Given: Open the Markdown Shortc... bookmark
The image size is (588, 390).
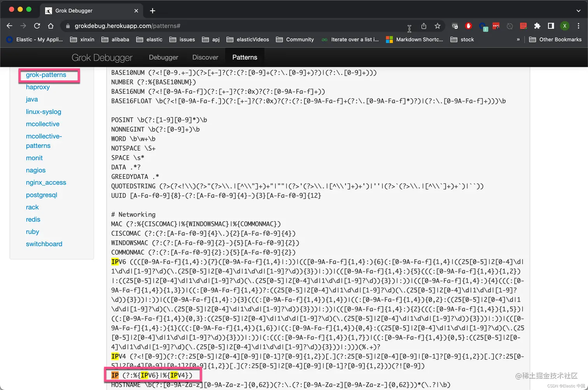Looking at the screenshot, I should (x=415, y=39).
